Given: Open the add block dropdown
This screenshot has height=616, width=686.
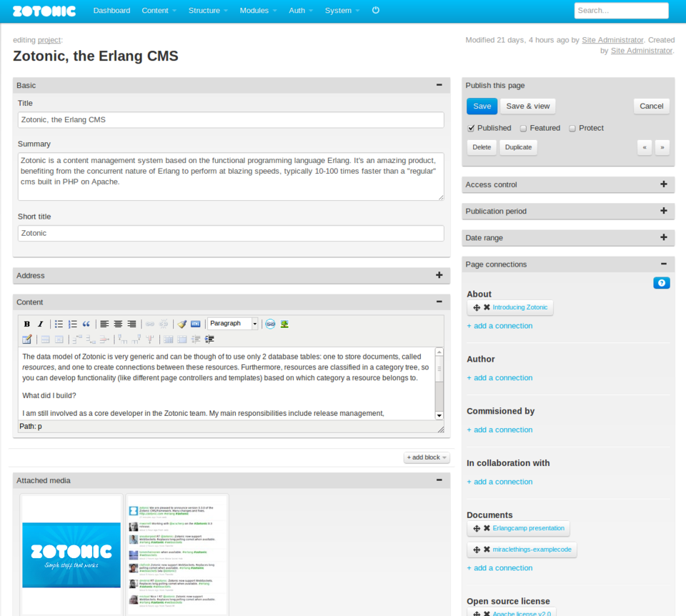Looking at the screenshot, I should point(427,457).
